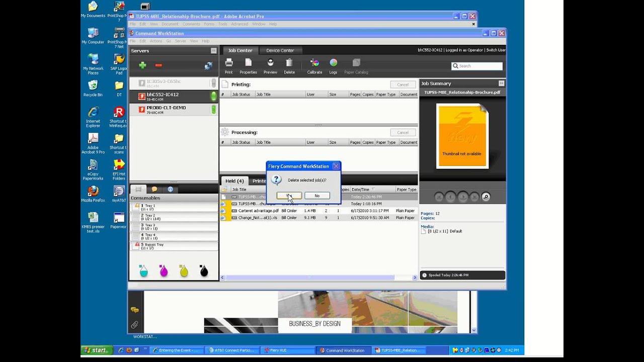Image resolution: width=644 pixels, height=362 pixels.
Task: Select Tray 3 in Consumables
Action: [174, 226]
